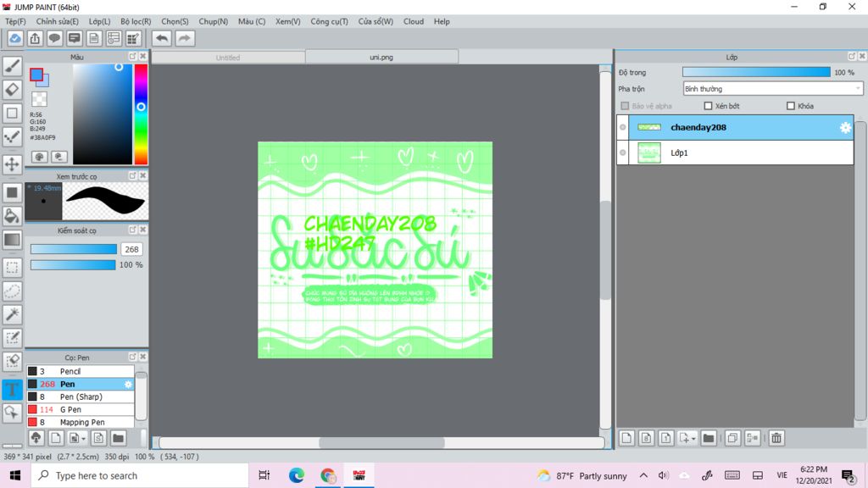
Task: Click the comment box icon in toolbar
Action: (75, 38)
